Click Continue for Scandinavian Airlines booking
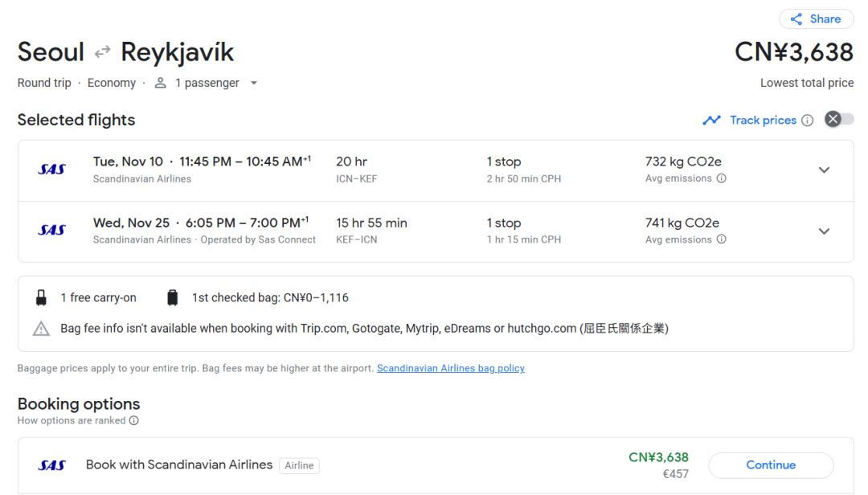The image size is (868, 495). pos(771,465)
